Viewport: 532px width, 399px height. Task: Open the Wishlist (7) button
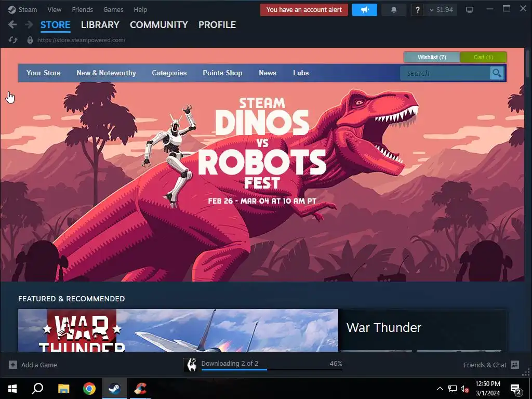pyautogui.click(x=432, y=57)
